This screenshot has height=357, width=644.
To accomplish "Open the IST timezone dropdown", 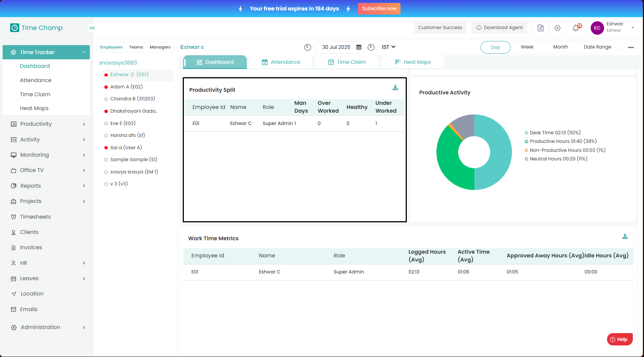I will [x=389, y=47].
